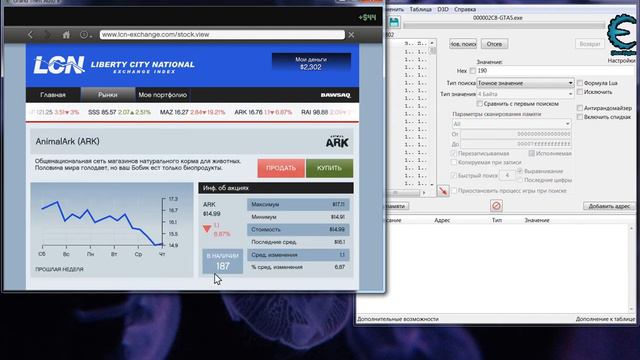The image size is (640, 360).
Task: Toggle the Исполняемая checkbox
Action: (x=531, y=153)
